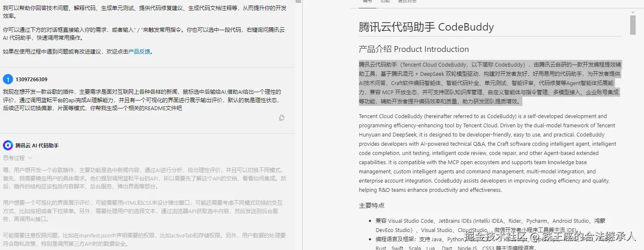Viewport: 644px width, 250px height.
Task: Click the highlighted Chinese product introduction paragraph
Action: 490,83
